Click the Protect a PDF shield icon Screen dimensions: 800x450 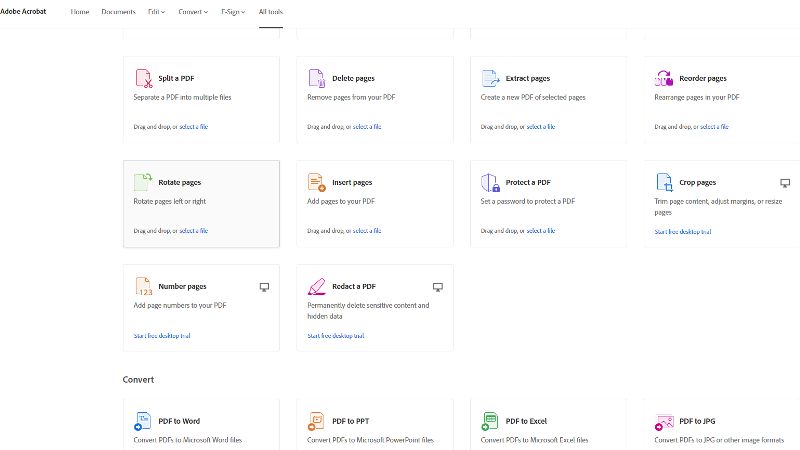[490, 182]
